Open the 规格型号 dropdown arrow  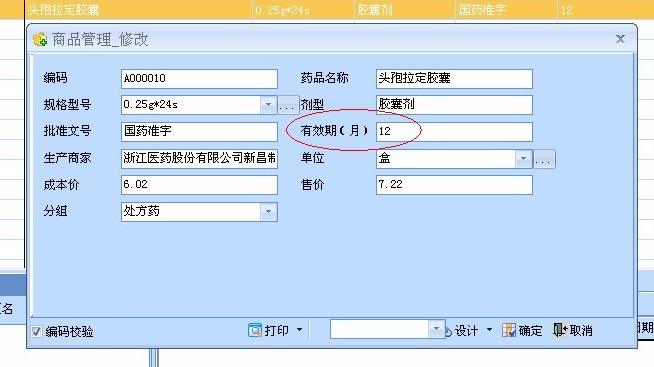pos(269,105)
